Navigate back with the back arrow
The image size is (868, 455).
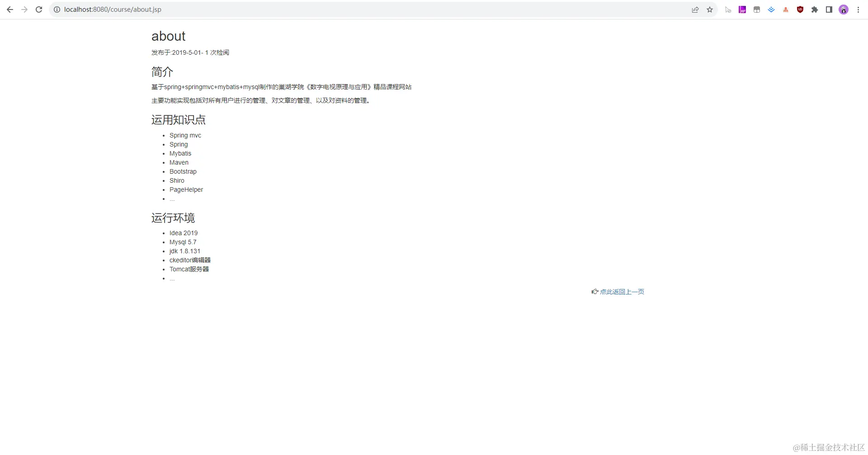point(10,9)
